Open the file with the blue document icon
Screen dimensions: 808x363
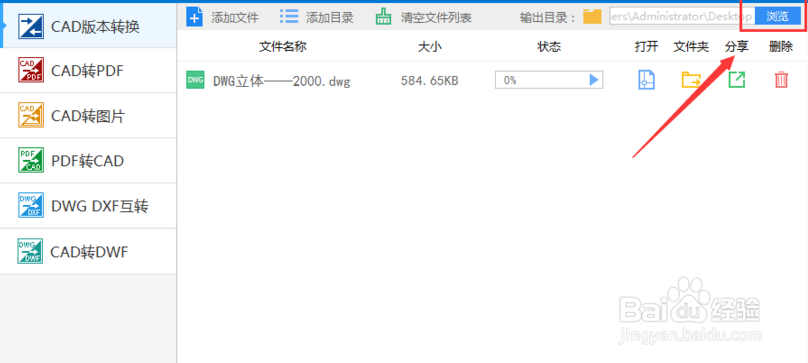647,80
